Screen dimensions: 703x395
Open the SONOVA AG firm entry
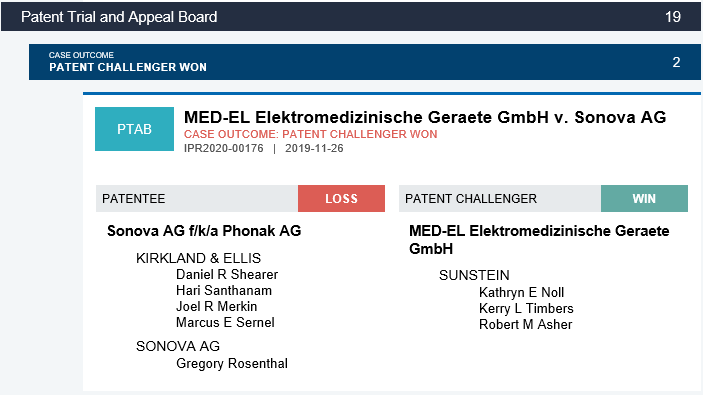tap(178, 346)
